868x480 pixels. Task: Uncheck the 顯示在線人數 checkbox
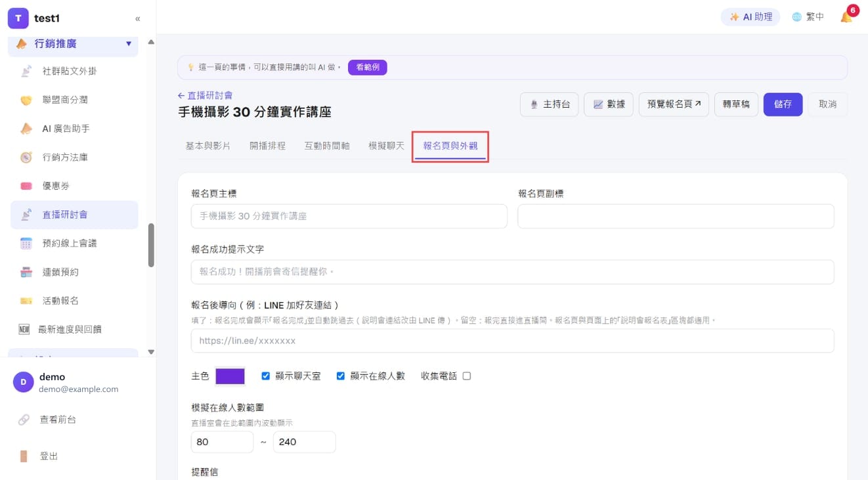pyautogui.click(x=341, y=376)
